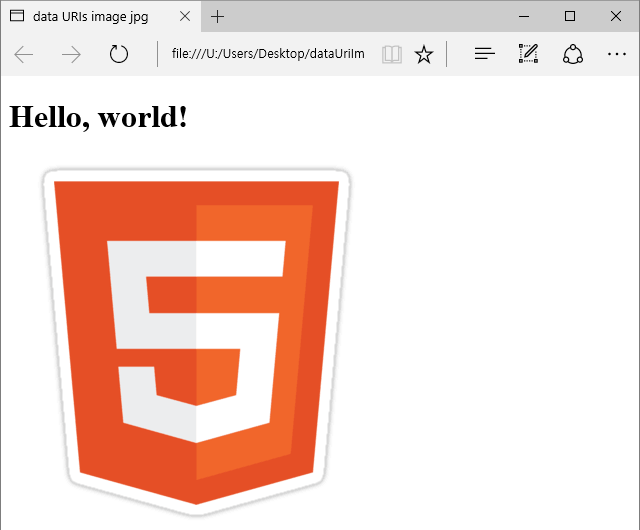The image size is (640, 530).
Task: Refresh the current page
Action: coord(119,54)
